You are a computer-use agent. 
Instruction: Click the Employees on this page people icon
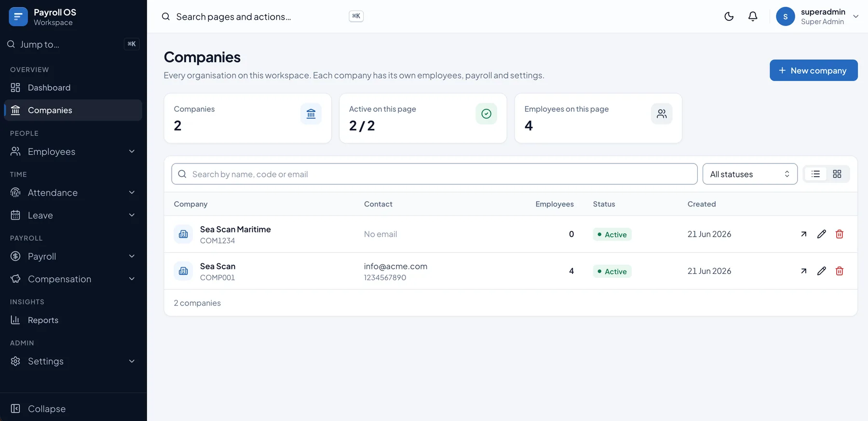click(662, 114)
